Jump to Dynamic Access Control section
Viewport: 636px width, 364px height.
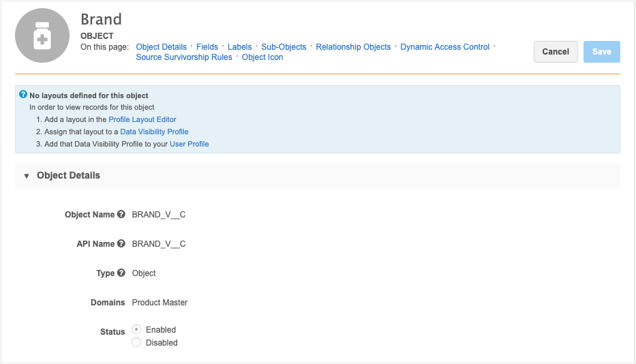(x=444, y=47)
